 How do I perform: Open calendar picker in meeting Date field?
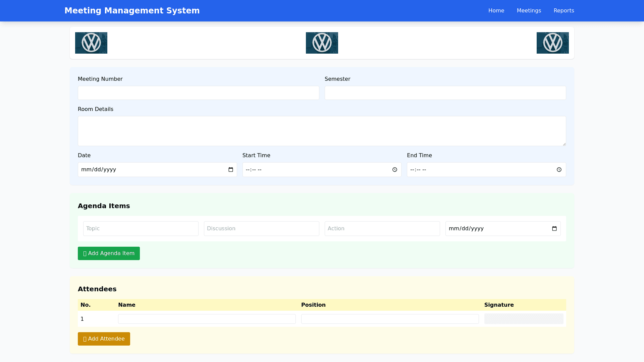(x=231, y=170)
